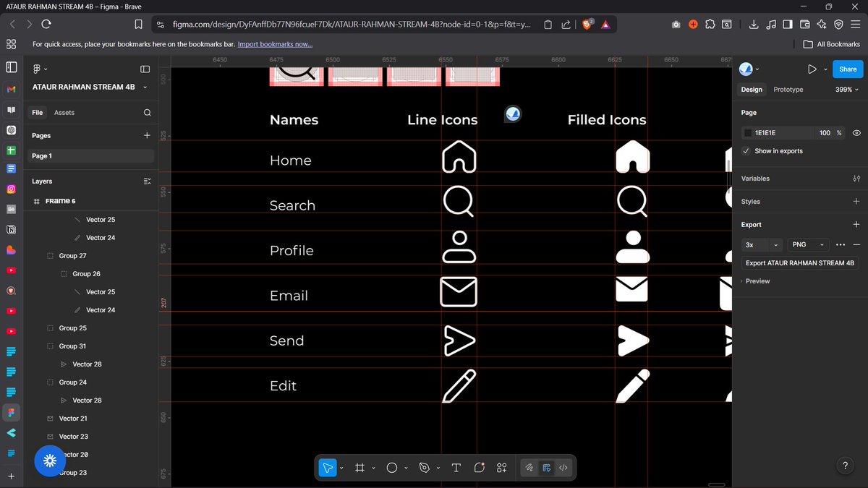Expand the Preview section in Export
The height and width of the screenshot is (488, 868).
pos(744,281)
